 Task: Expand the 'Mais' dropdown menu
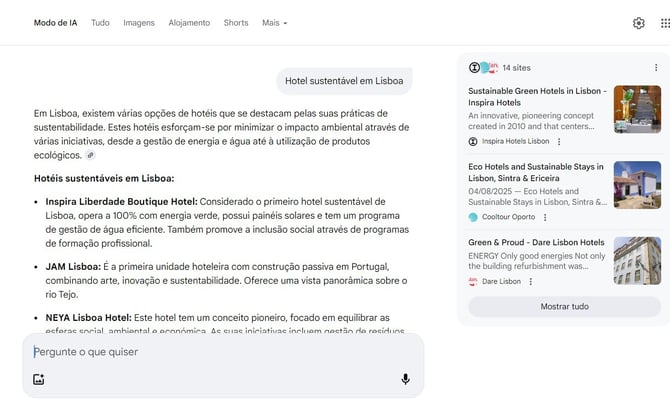pyautogui.click(x=274, y=23)
